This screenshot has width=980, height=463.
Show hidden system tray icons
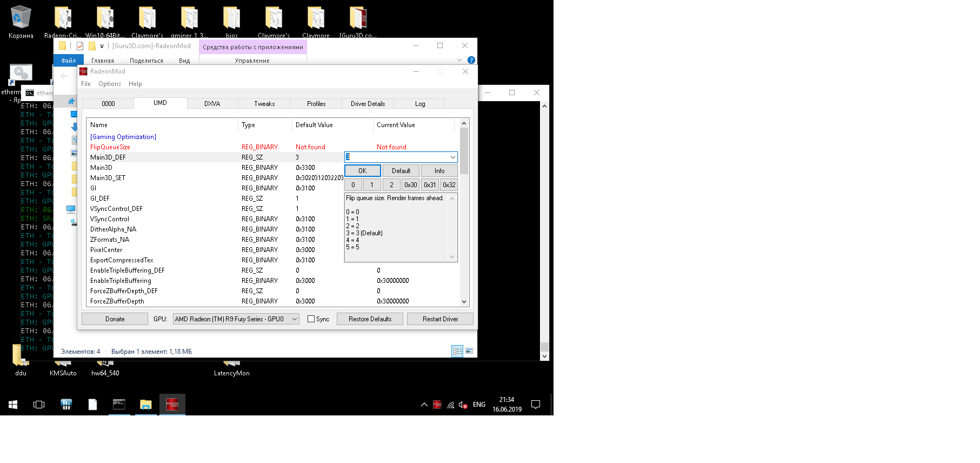pyautogui.click(x=424, y=405)
